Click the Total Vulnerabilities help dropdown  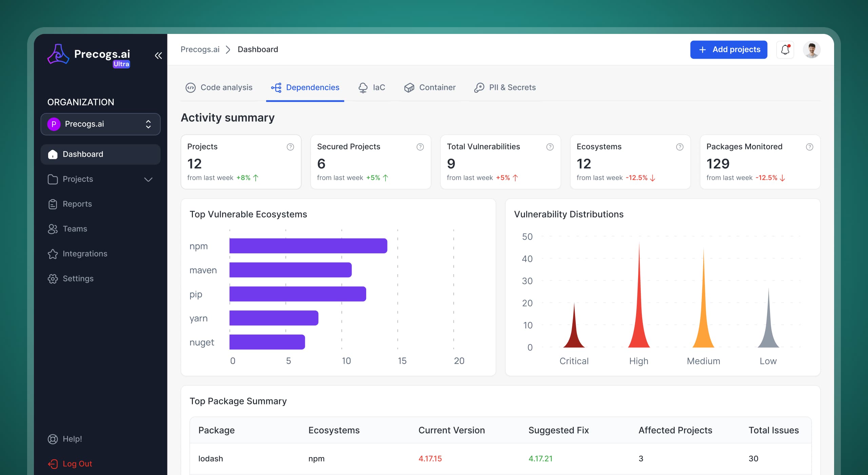(549, 147)
